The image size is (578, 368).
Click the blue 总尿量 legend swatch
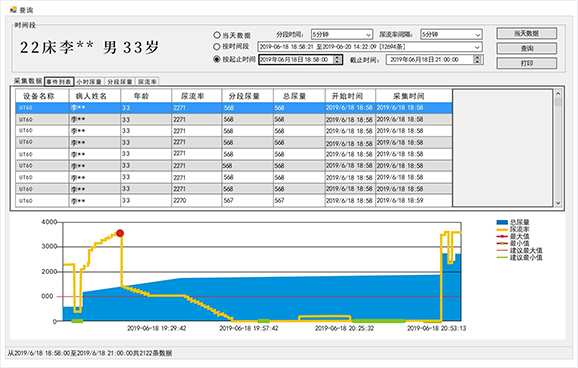click(x=502, y=222)
